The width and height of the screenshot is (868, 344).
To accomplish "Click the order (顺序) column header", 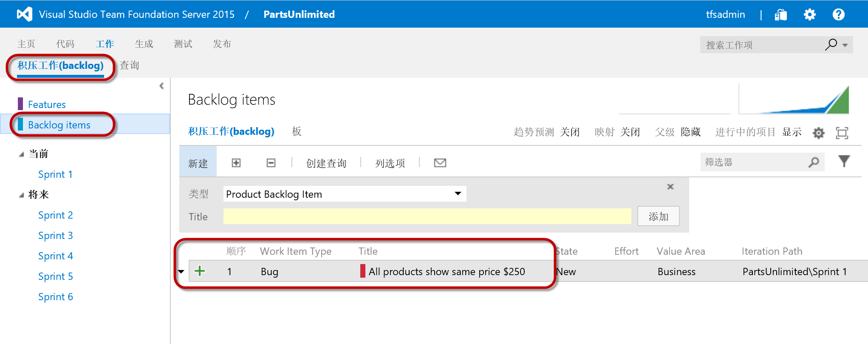I will [236, 251].
